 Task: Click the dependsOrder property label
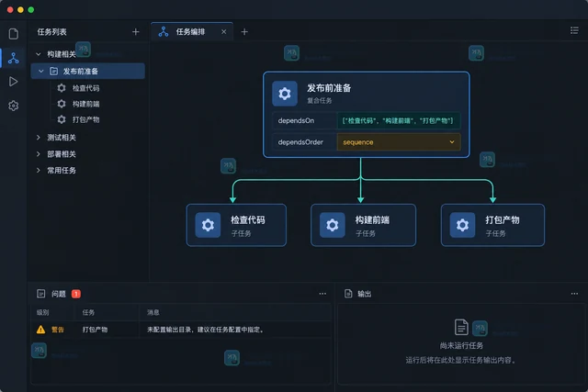(x=300, y=142)
